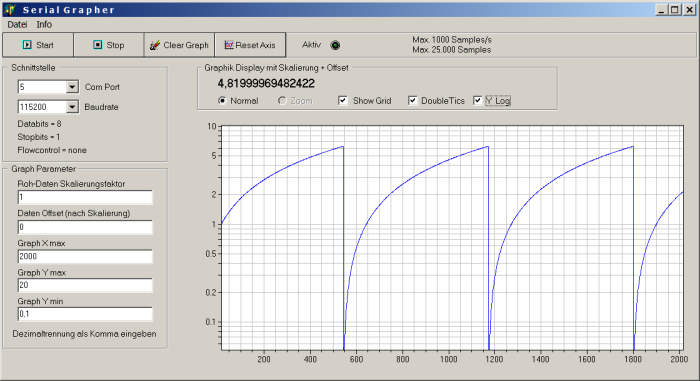The image size is (700, 381).
Task: Open the Baudrate dropdown arrow
Action: 72,107
